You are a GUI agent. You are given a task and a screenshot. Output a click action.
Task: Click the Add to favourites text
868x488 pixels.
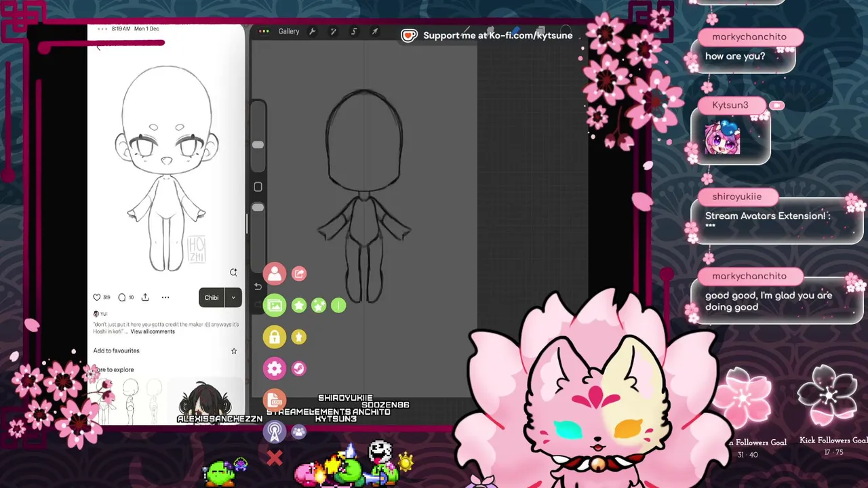[117, 351]
